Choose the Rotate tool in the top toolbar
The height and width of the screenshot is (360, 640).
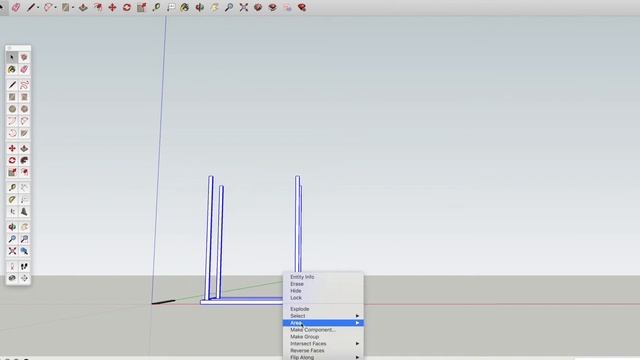click(x=127, y=7)
